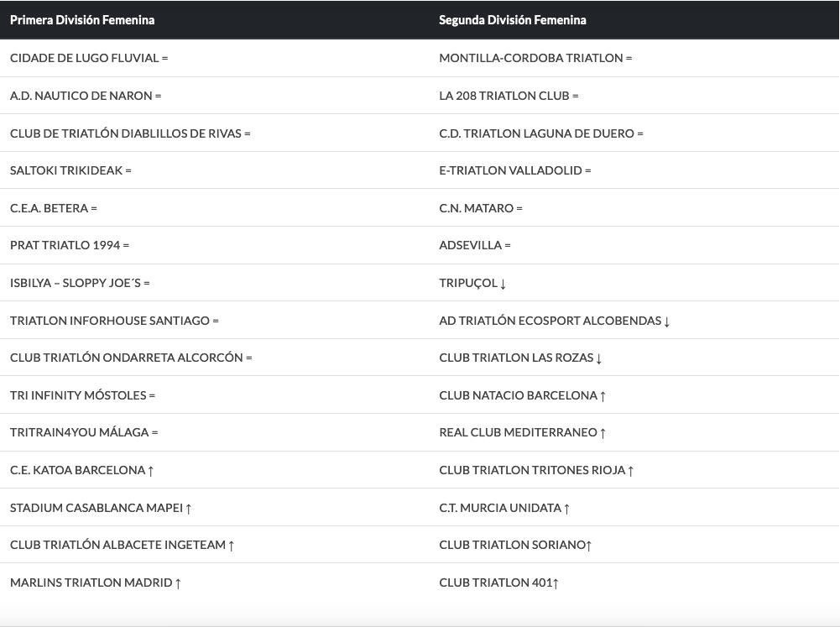This screenshot has width=840, height=627.
Task: Click the SALTOKI TRIKIDEAK team name
Action: pyautogui.click(x=66, y=170)
